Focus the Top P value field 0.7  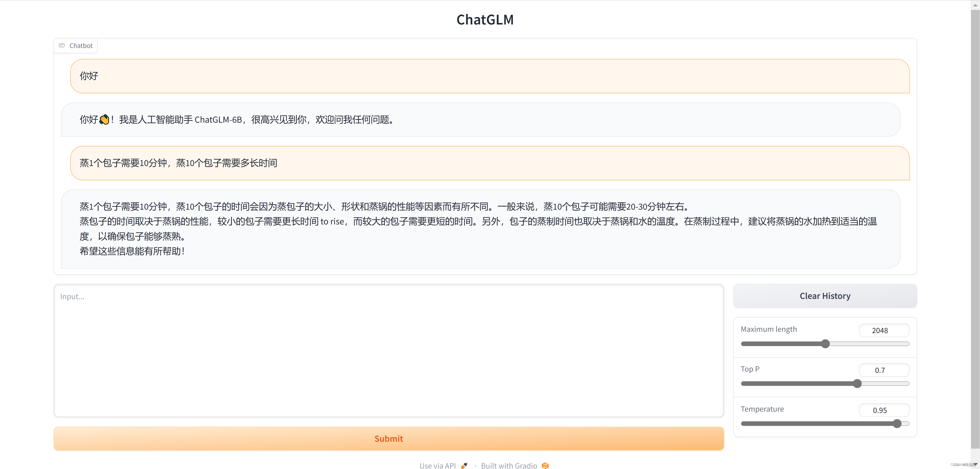point(884,370)
